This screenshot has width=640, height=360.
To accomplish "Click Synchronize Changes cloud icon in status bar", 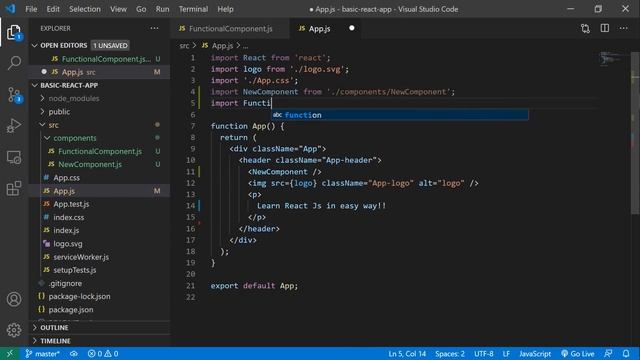I will pos(74,353).
